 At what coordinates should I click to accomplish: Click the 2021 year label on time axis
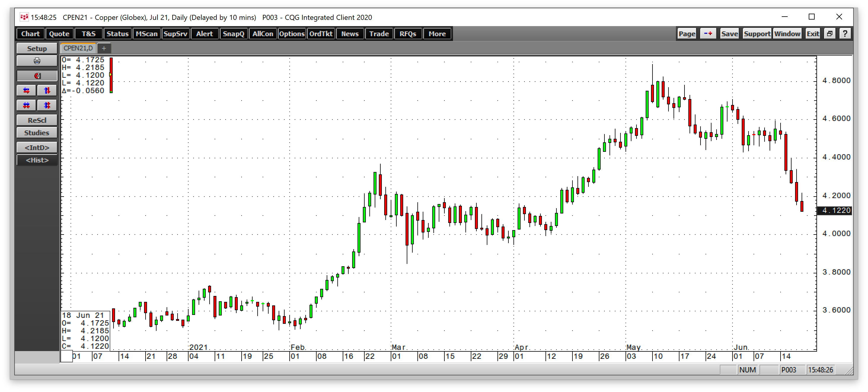[x=198, y=347]
